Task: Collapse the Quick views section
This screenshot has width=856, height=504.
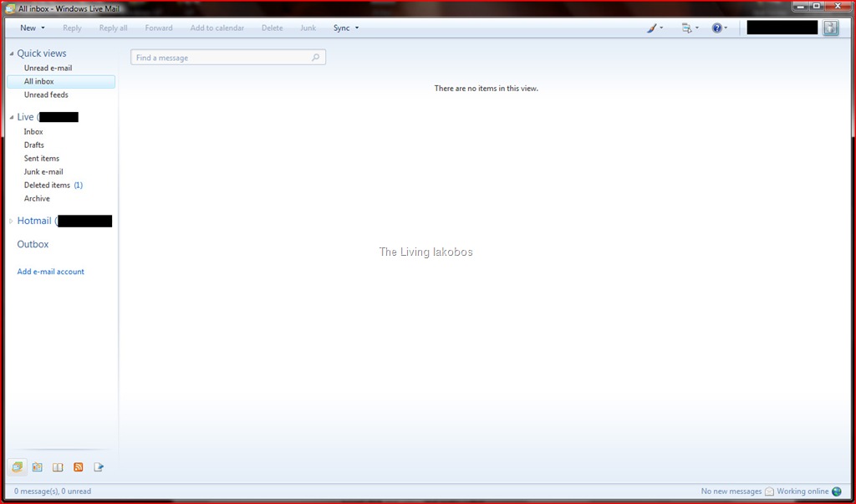Action: pyautogui.click(x=12, y=53)
